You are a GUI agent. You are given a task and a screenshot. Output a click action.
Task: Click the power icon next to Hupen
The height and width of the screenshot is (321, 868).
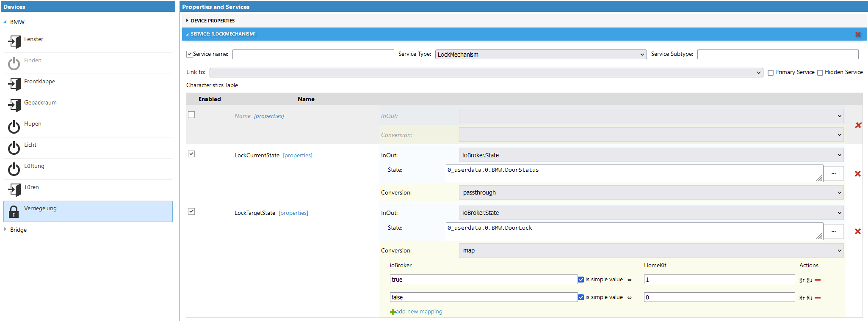pos(14,127)
